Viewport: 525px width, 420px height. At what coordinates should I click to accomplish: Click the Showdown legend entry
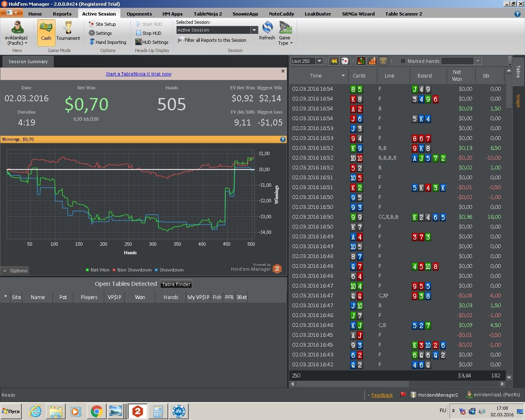(169, 270)
